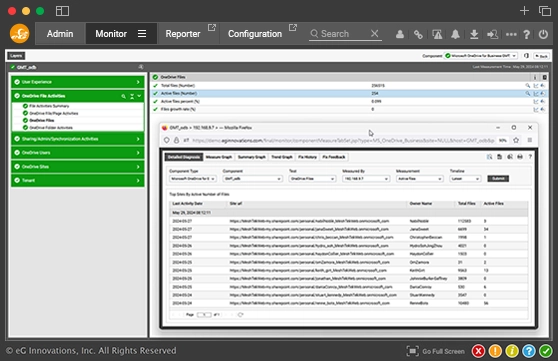Click the Submit button

pyautogui.click(x=498, y=179)
